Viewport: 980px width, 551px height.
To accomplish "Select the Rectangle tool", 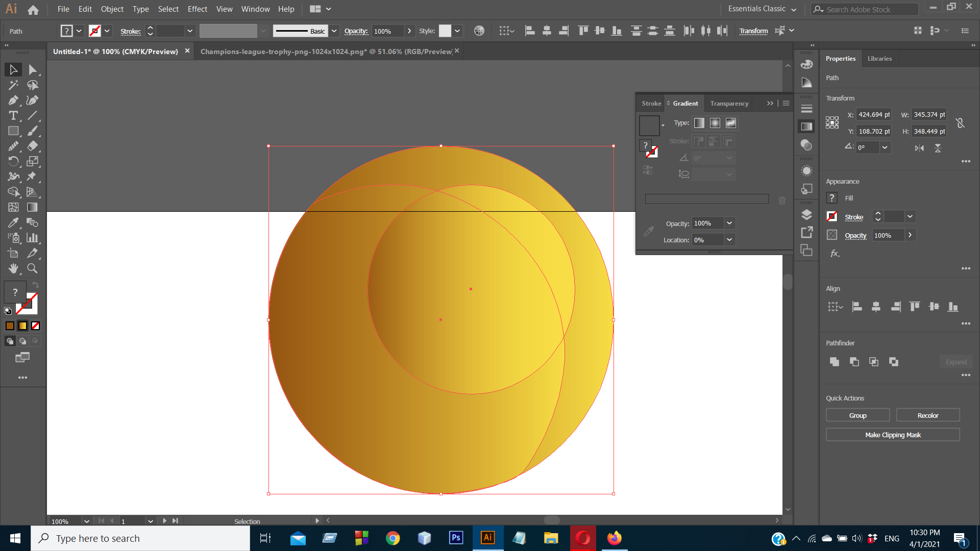I will click(x=13, y=131).
